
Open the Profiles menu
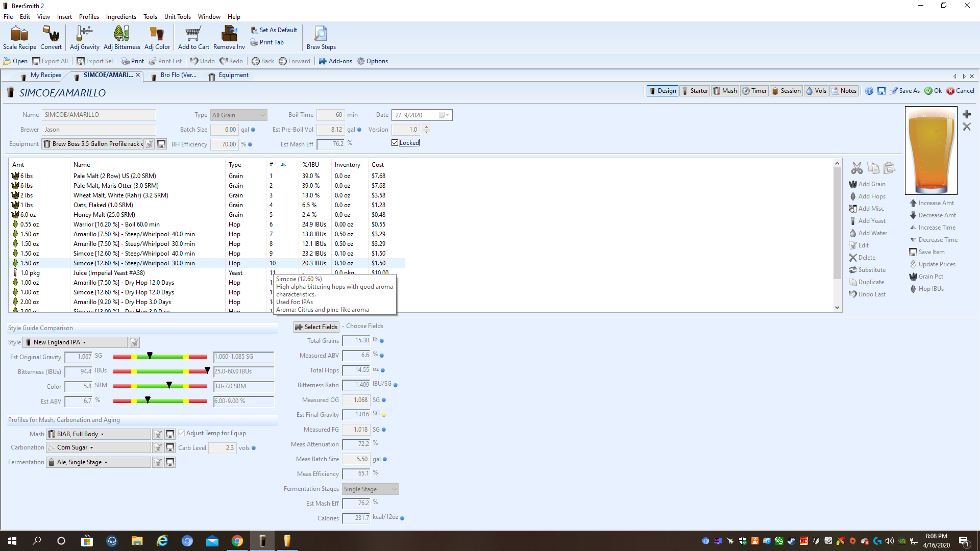click(x=89, y=17)
